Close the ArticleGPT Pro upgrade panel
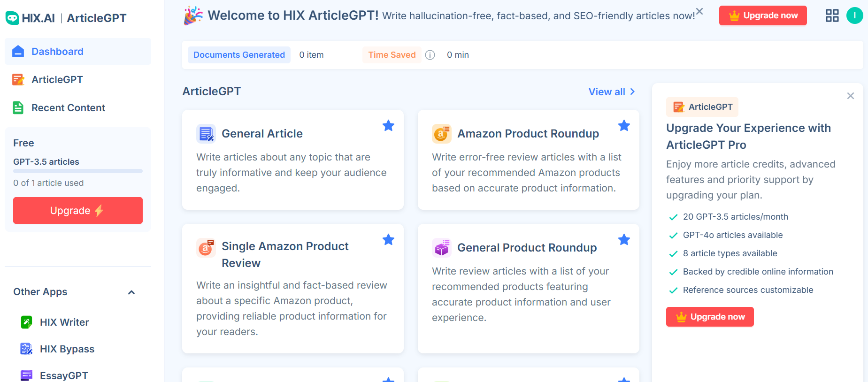868x382 pixels. (850, 96)
